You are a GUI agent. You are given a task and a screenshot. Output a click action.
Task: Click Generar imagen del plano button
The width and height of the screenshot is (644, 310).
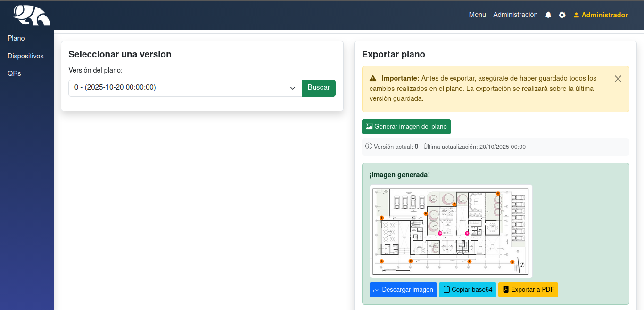406,127
